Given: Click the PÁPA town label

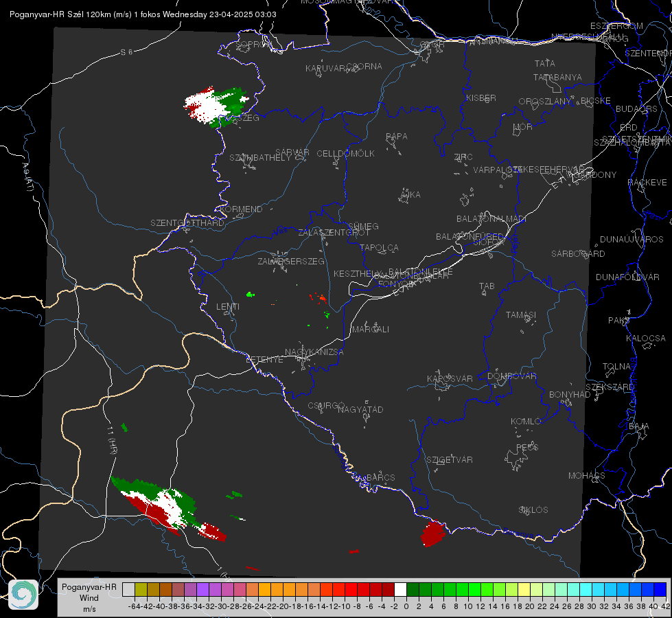Looking at the screenshot, I should [397, 137].
